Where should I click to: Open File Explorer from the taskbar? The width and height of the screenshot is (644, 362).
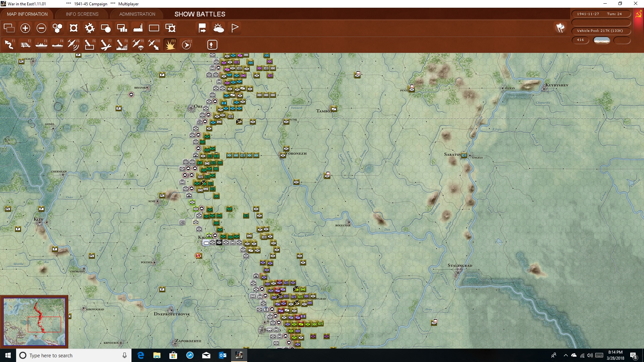tap(157, 355)
